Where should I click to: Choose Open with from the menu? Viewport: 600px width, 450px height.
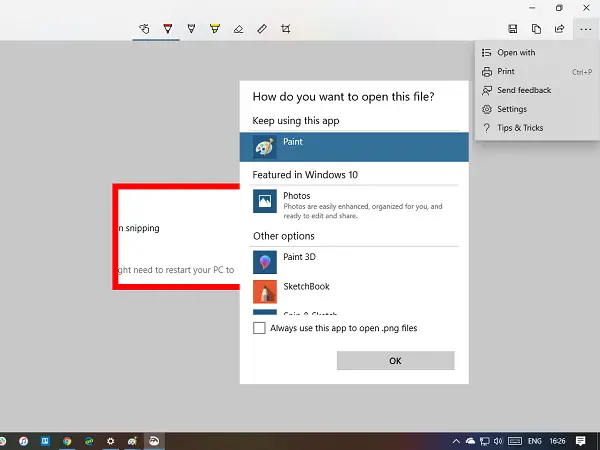(x=537, y=52)
